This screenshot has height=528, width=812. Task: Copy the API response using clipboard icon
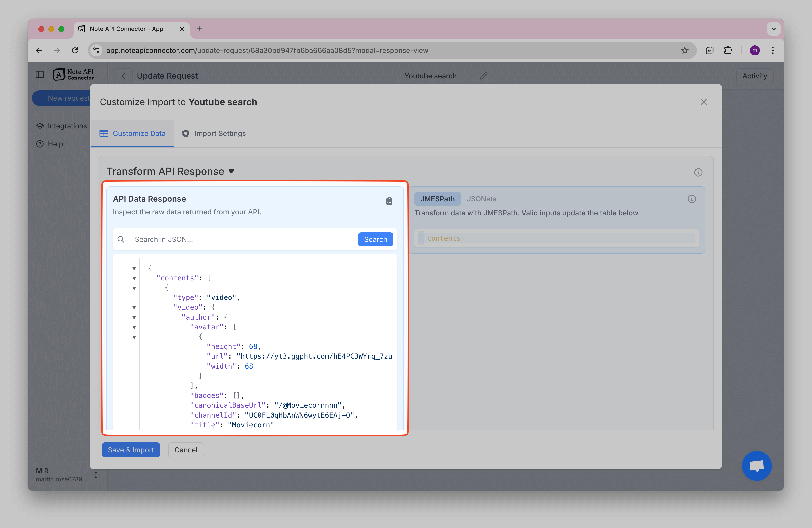pyautogui.click(x=389, y=201)
